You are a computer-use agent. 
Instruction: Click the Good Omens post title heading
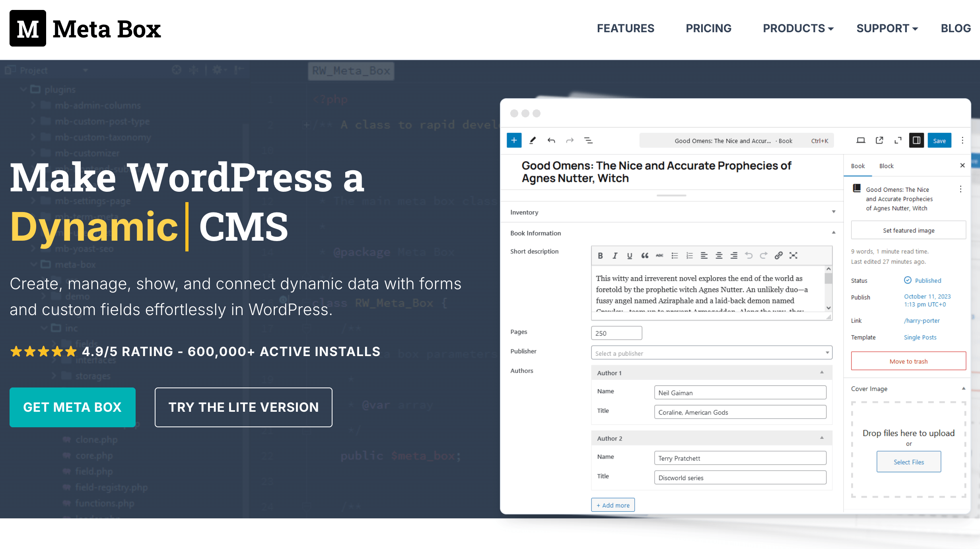click(x=656, y=172)
